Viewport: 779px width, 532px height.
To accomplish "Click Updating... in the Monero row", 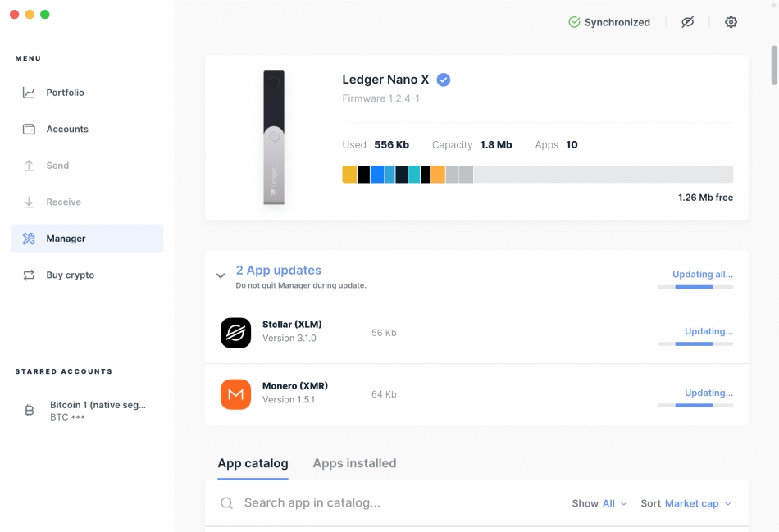I will [x=709, y=393].
